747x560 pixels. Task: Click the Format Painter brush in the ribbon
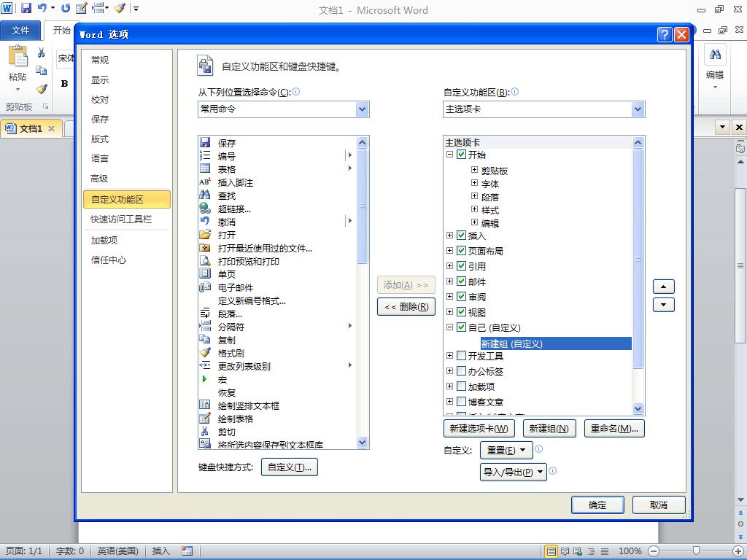click(x=42, y=88)
